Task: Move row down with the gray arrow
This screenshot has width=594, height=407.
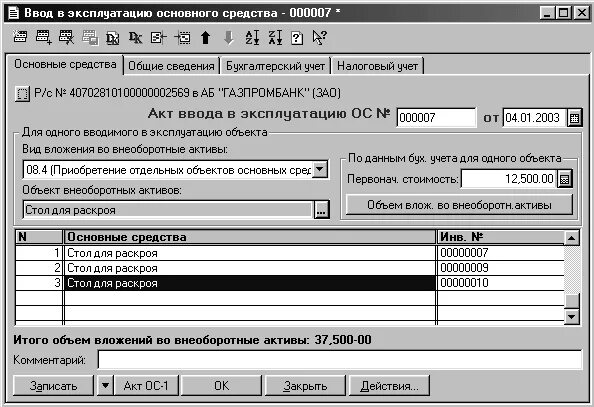Action: click(228, 38)
